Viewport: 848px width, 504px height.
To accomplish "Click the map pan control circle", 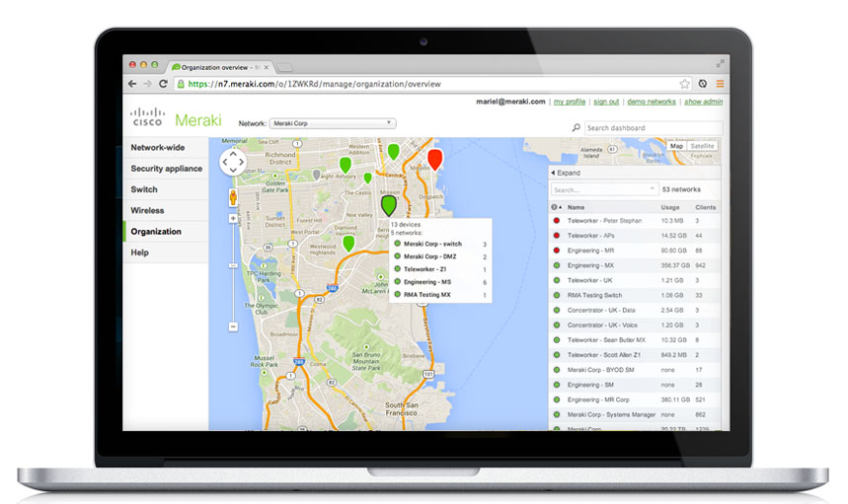I will (x=233, y=162).
